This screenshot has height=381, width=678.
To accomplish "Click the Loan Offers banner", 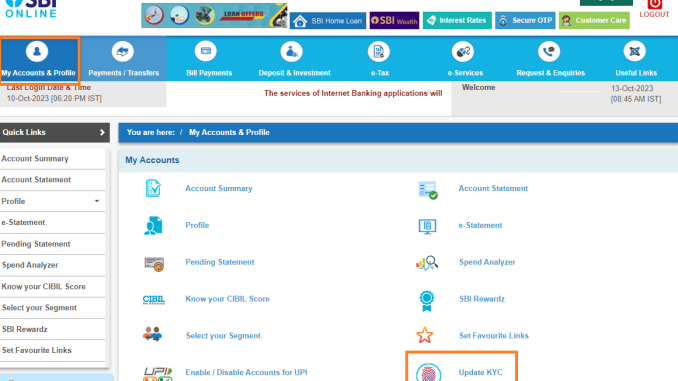I will 214,16.
